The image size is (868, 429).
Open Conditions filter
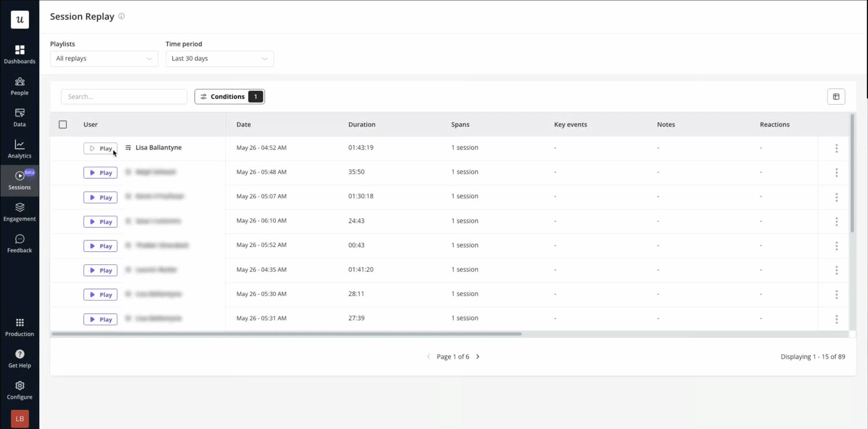(230, 97)
